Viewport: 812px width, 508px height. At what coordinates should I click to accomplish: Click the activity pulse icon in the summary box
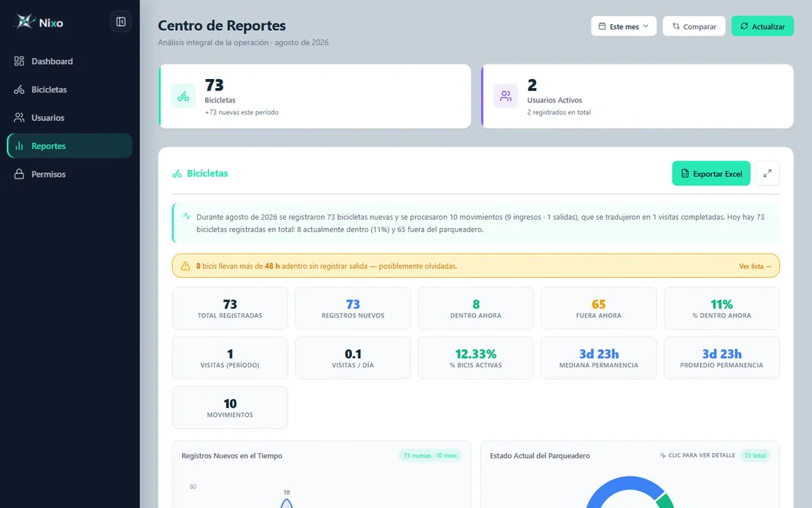point(186,216)
